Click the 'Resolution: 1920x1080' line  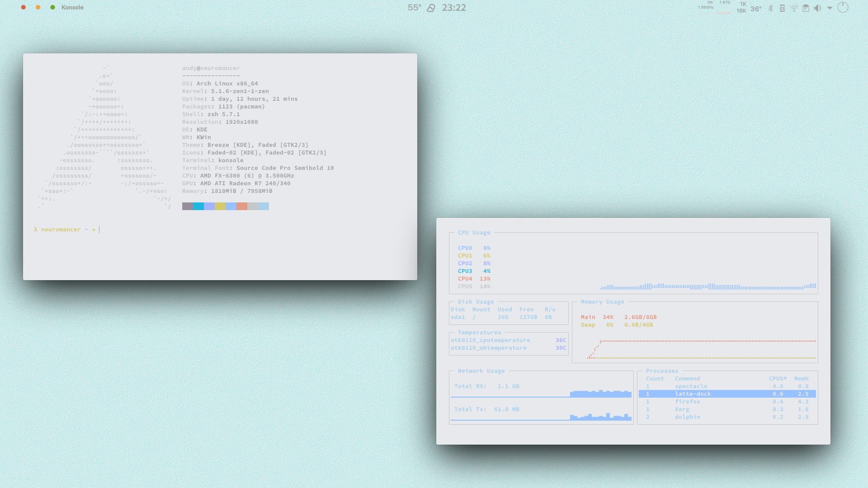(x=220, y=122)
